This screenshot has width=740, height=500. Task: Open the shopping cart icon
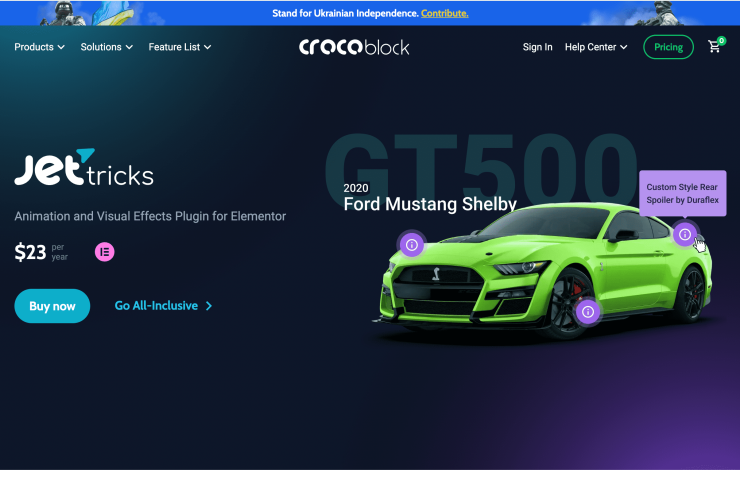coord(715,46)
